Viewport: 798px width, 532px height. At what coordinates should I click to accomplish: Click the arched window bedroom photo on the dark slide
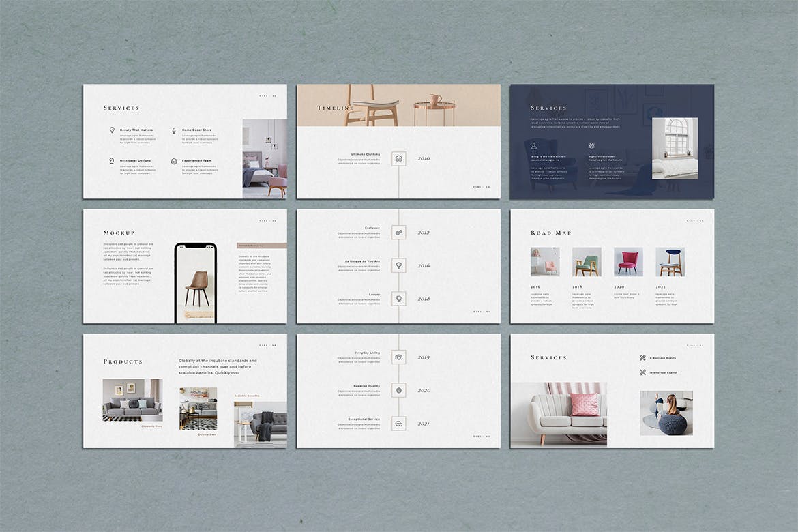[x=675, y=148]
